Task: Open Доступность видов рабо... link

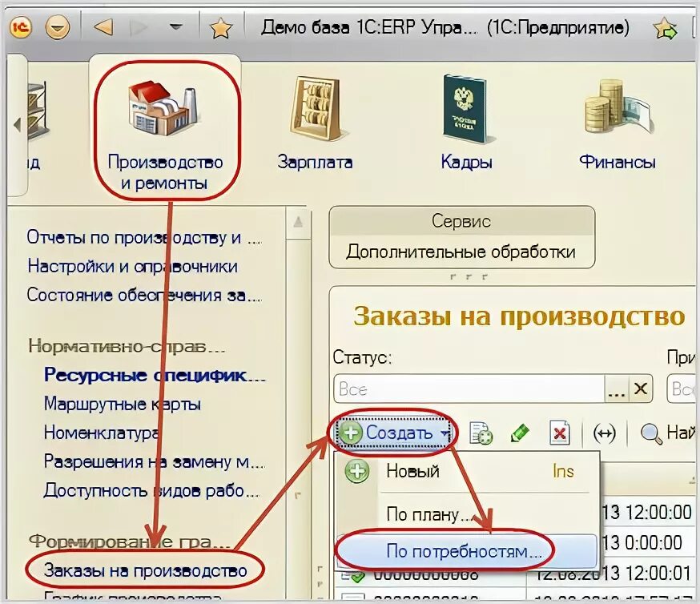Action: point(152,490)
